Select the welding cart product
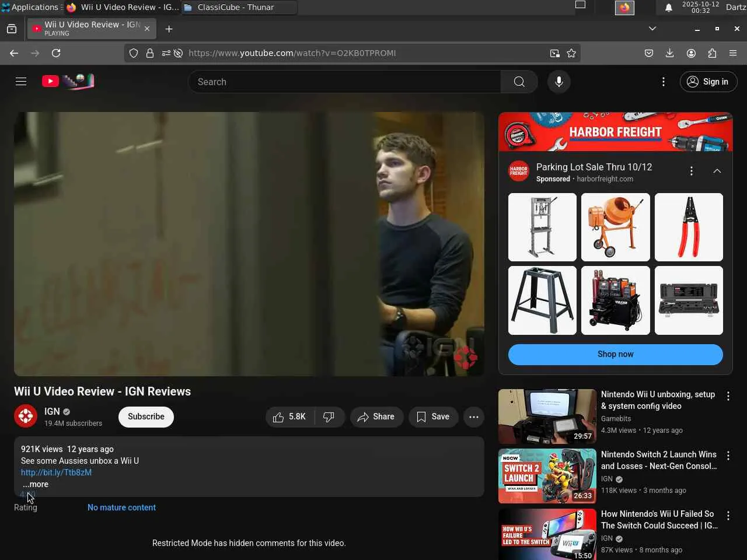Viewport: 747px width, 560px height. (x=616, y=300)
